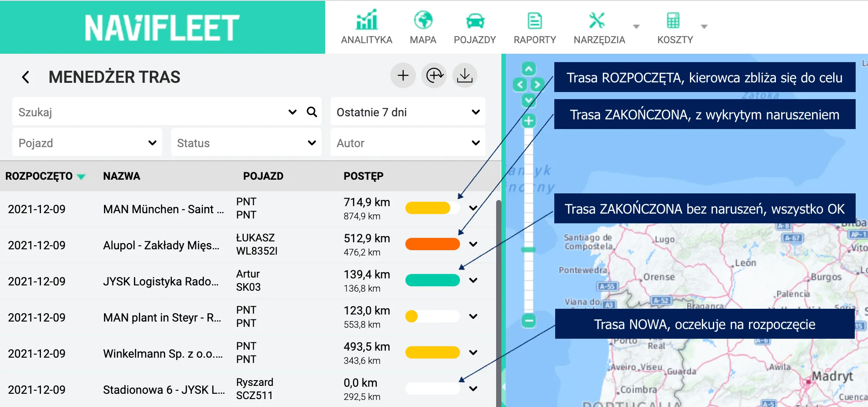Image resolution: width=868 pixels, height=407 pixels.
Task: Zoom out on the map
Action: click(x=529, y=320)
